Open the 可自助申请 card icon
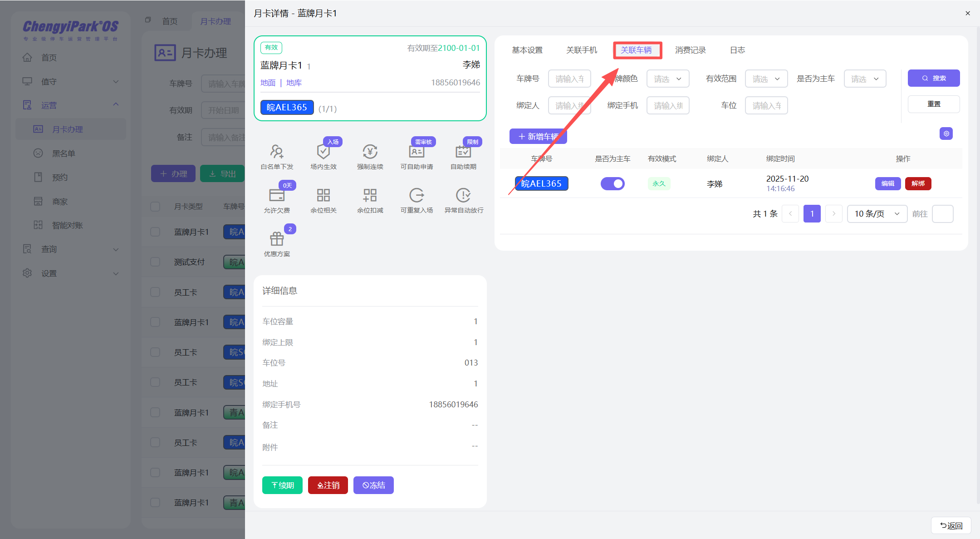980x539 pixels. pos(416,152)
